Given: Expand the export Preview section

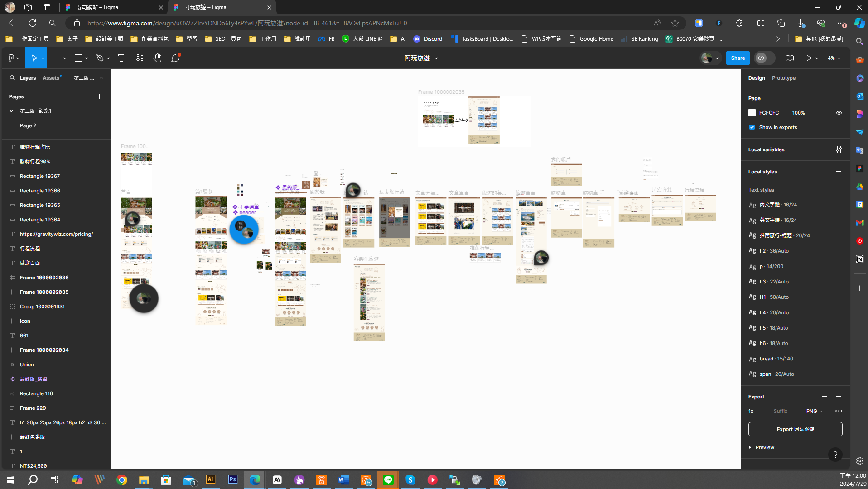Looking at the screenshot, I should [x=764, y=447].
